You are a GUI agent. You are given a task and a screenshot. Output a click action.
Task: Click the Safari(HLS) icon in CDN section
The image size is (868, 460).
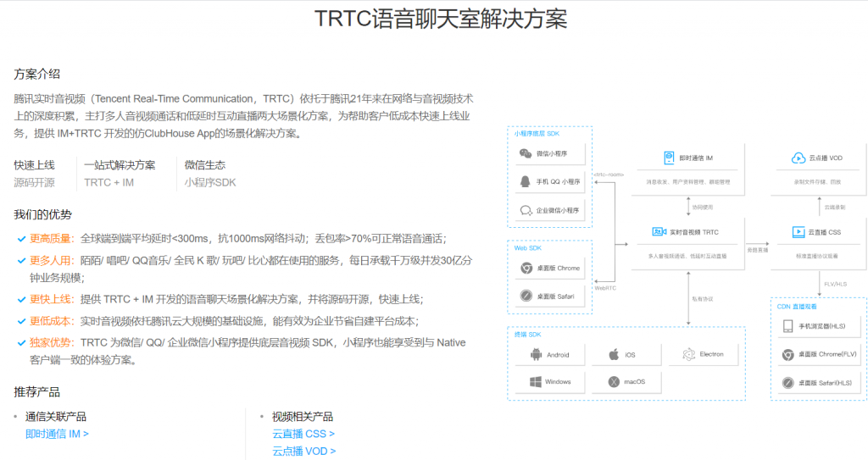pyautogui.click(x=787, y=383)
